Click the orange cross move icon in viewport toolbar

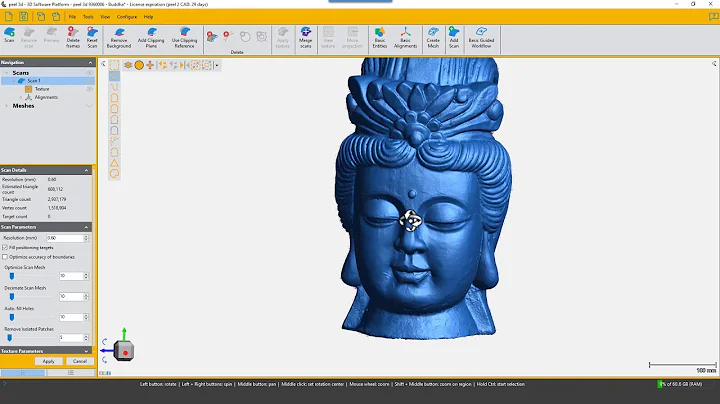[150, 65]
